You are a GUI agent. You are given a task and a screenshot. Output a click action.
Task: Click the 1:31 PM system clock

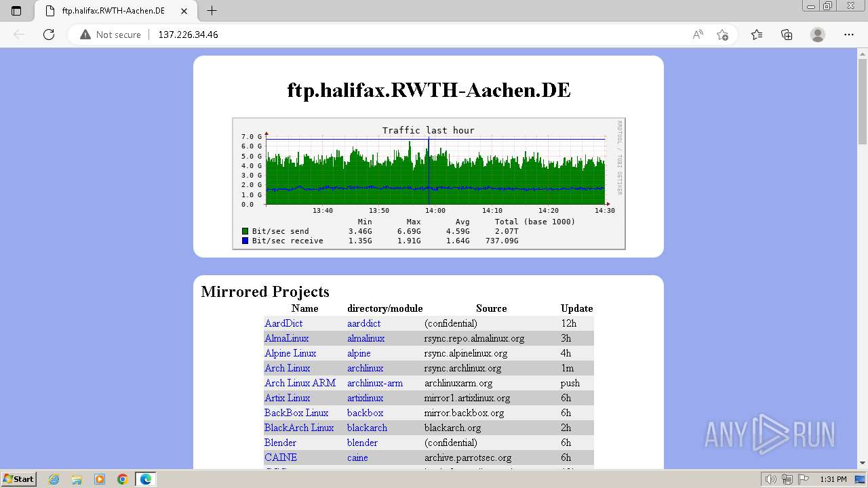pos(833,479)
